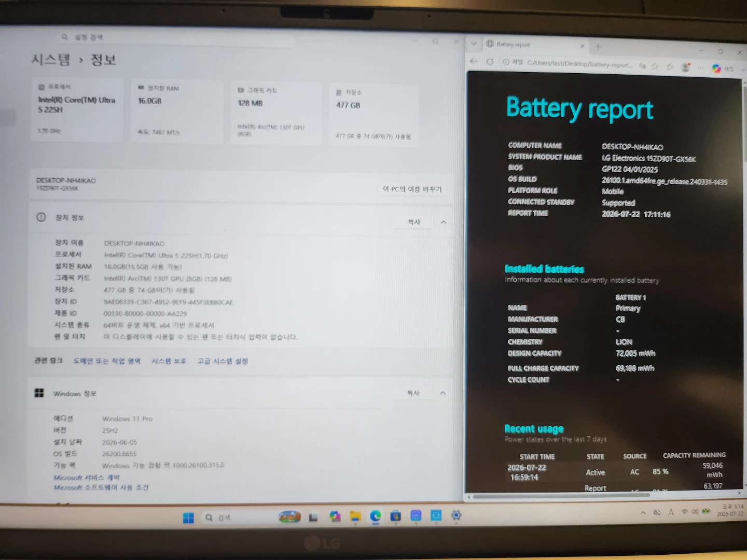Click the rename this PC button
This screenshot has height=560, width=747.
click(412, 189)
